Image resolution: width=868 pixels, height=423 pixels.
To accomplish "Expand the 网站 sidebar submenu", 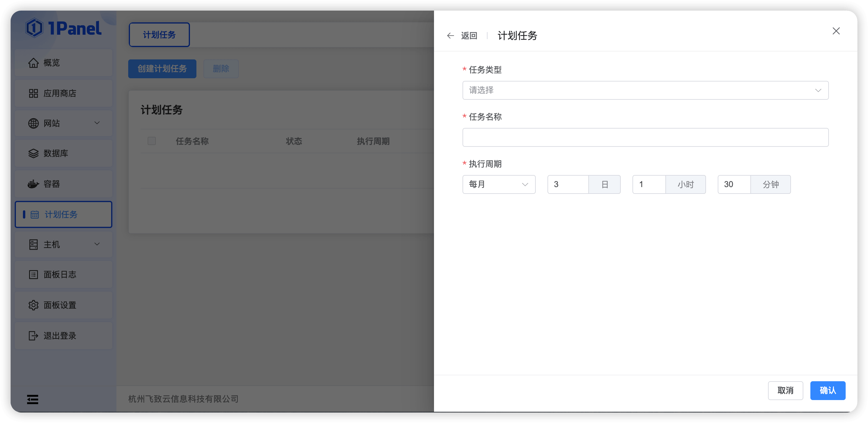I will 97,123.
